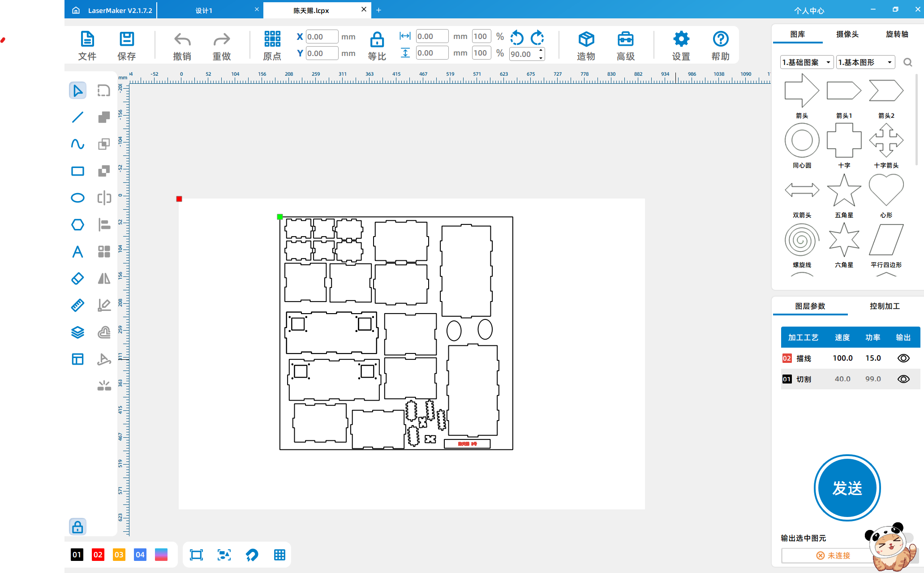The image size is (924, 573).
Task: Rotate counterclockwise icon
Action: coord(517,38)
